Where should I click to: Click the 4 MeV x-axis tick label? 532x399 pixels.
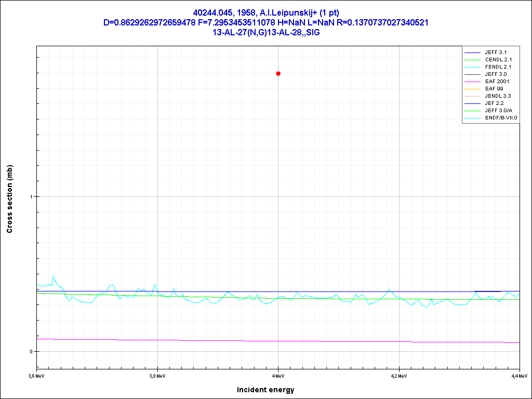pyautogui.click(x=278, y=375)
